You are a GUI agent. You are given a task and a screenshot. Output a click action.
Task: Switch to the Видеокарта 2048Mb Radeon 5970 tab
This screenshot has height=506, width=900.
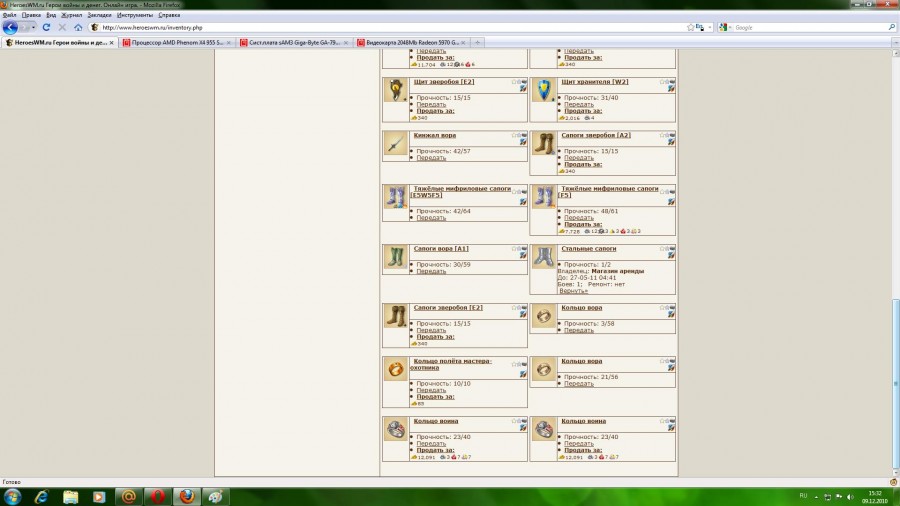pos(411,42)
